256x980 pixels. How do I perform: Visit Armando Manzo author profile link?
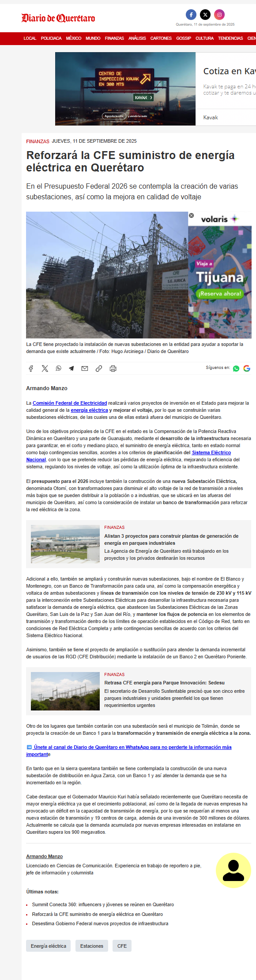click(44, 856)
